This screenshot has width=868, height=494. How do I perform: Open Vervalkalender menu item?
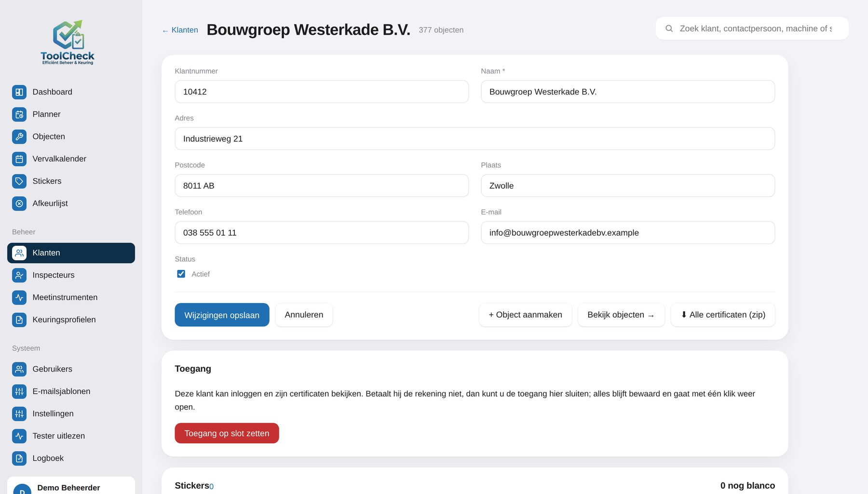coord(71,159)
